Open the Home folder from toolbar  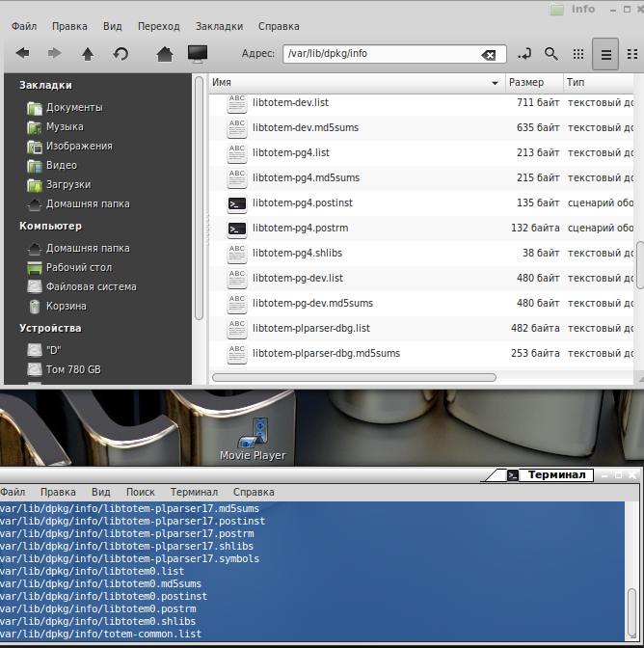tap(165, 54)
